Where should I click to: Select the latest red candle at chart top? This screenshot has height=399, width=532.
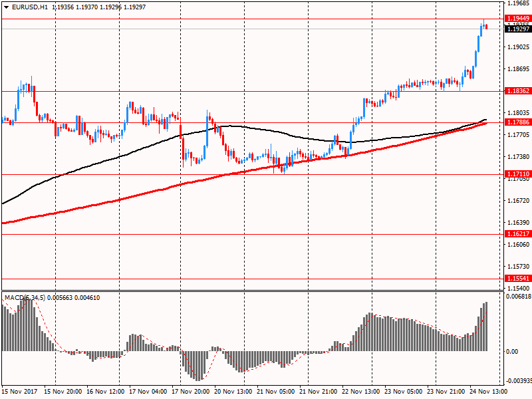coord(487,27)
